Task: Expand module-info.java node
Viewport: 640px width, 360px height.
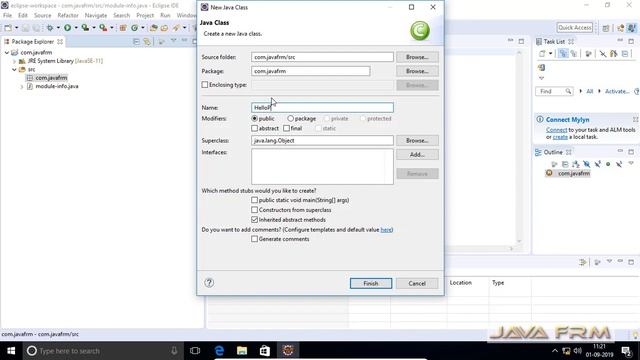Action: click(x=22, y=87)
